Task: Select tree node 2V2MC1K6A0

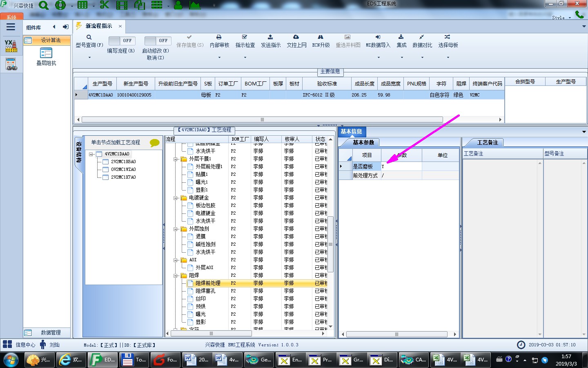Action: (123, 162)
